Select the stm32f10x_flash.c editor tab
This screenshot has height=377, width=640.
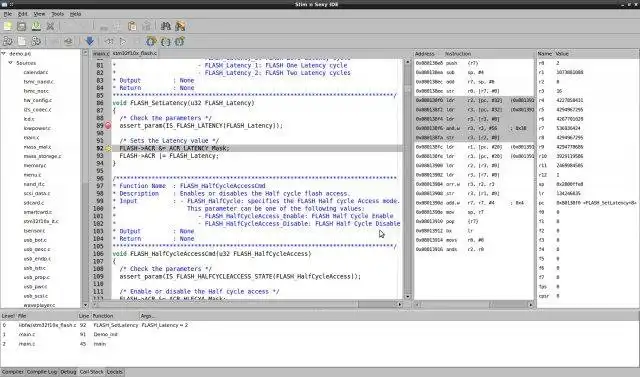coord(134,53)
